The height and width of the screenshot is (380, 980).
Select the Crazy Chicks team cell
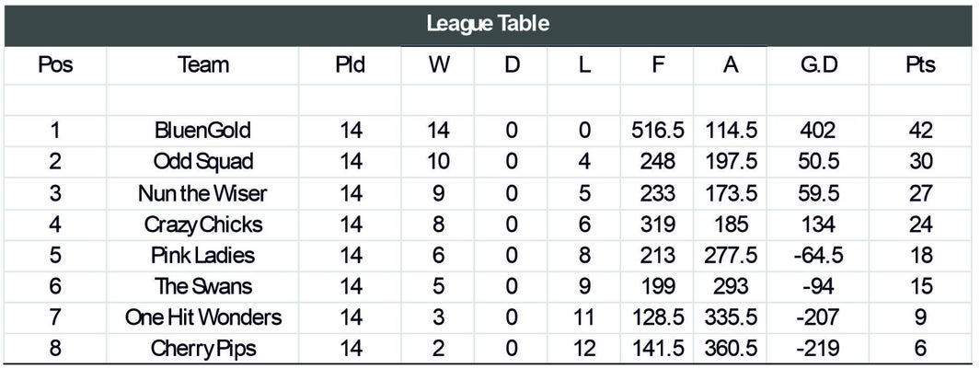[203, 225]
